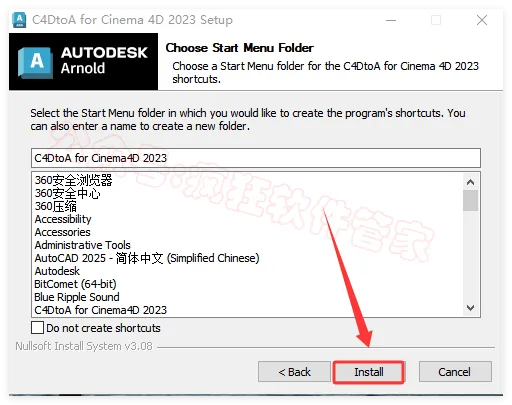Click the list scroll-up arrow
The image size is (512, 405).
tap(470, 182)
